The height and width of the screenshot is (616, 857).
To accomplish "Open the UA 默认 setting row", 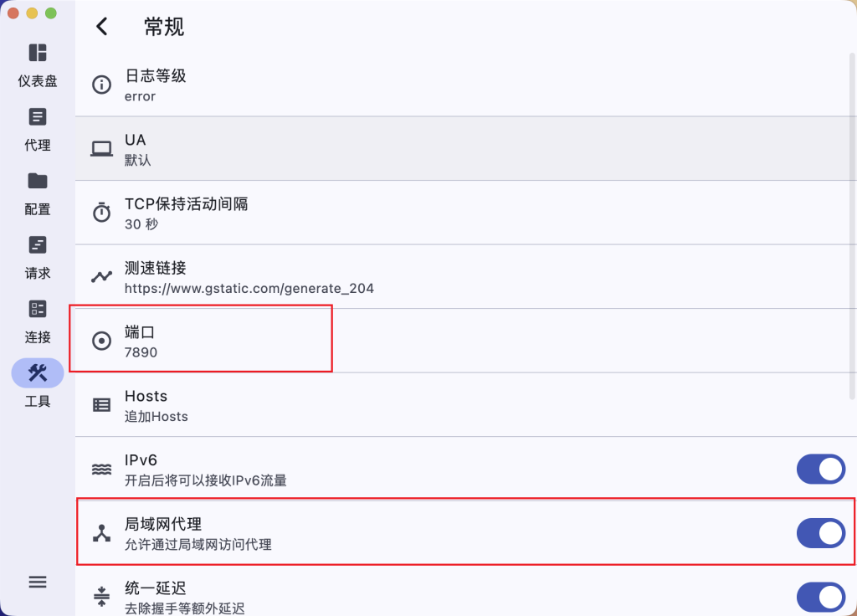I will 465,149.
